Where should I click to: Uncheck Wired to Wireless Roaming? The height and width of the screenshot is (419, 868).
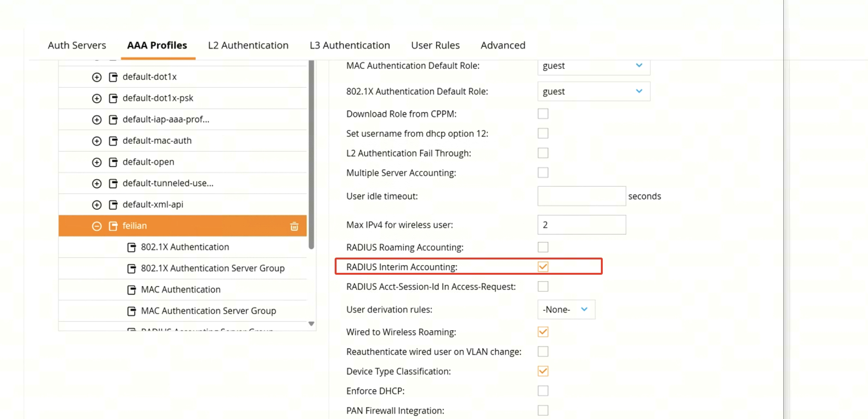click(543, 332)
